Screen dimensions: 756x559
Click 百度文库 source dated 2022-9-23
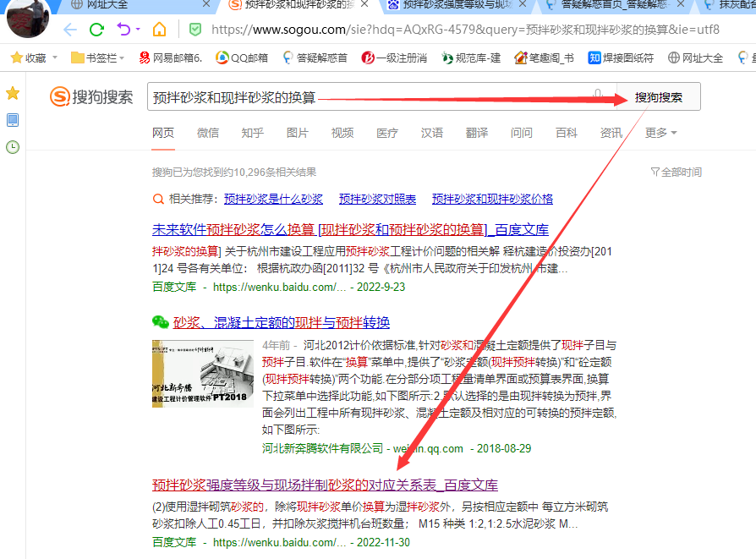[x=174, y=287]
